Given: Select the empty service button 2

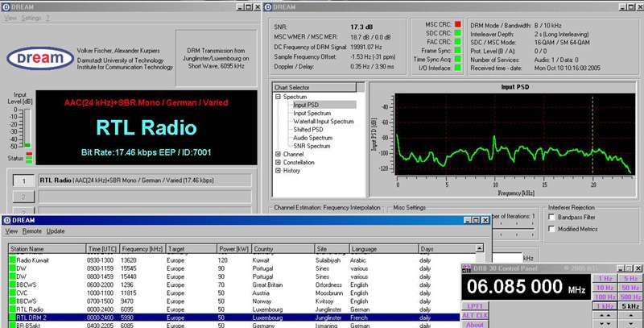Looking at the screenshot, I should click(x=24, y=197).
